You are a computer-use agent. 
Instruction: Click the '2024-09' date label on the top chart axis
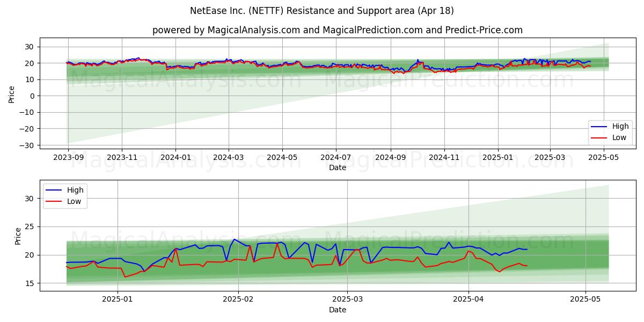pos(391,157)
